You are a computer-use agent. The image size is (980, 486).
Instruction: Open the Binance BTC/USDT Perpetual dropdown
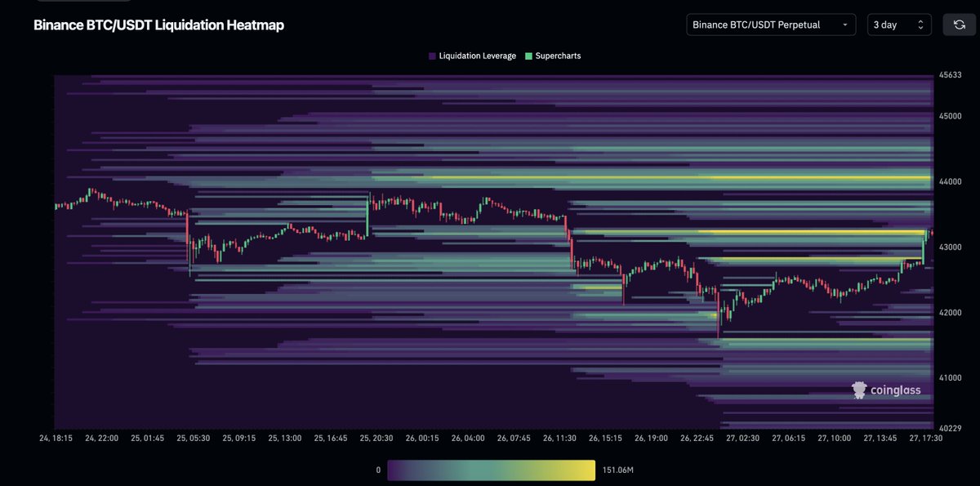771,25
